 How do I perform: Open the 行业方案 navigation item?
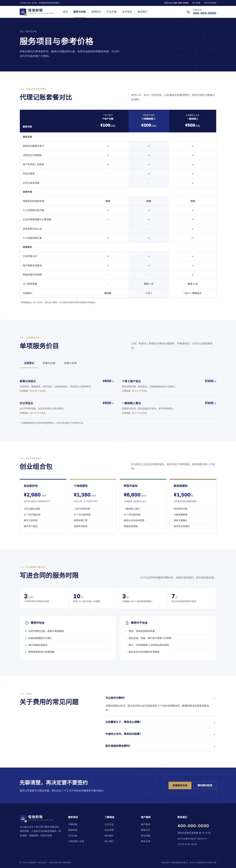(x=112, y=12)
